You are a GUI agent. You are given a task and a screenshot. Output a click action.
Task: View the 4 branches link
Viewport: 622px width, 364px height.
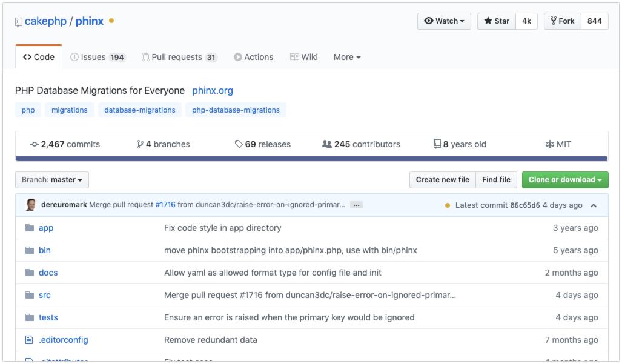click(164, 144)
